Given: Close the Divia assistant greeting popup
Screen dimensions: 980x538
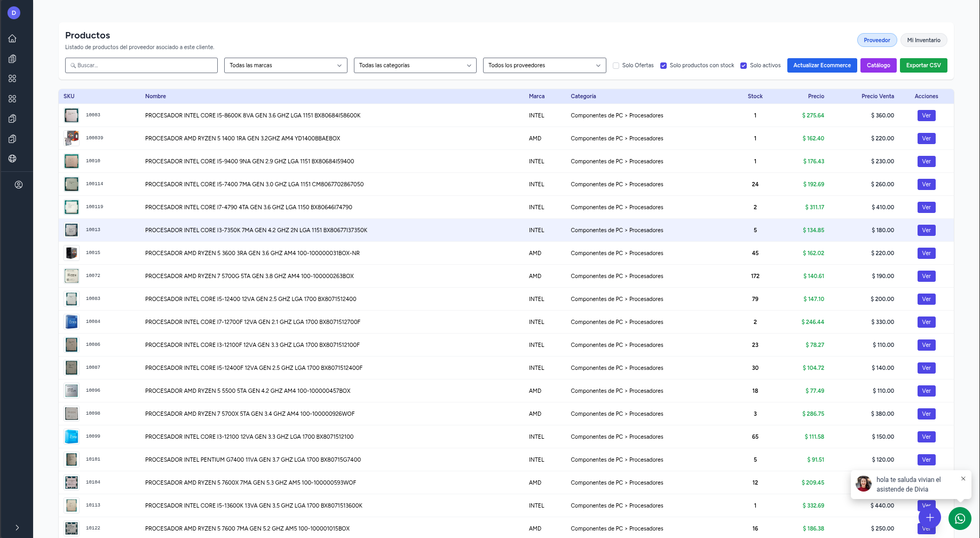Looking at the screenshot, I should [963, 479].
